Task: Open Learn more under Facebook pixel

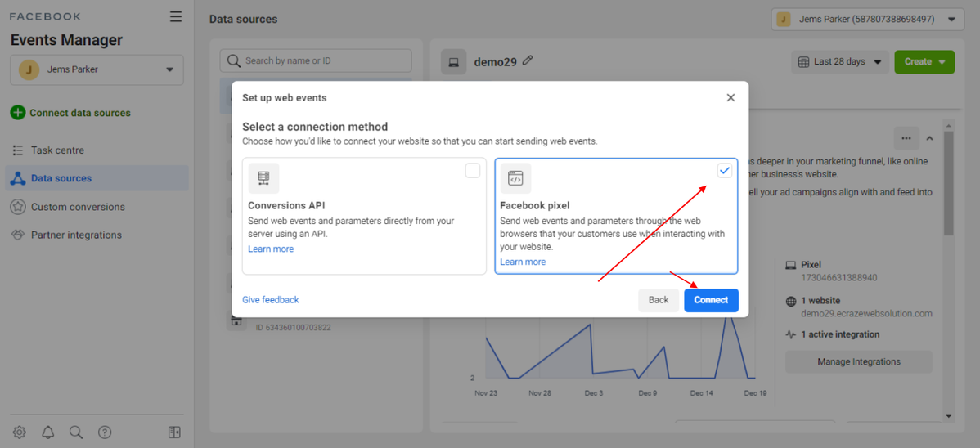Action: coord(523,262)
